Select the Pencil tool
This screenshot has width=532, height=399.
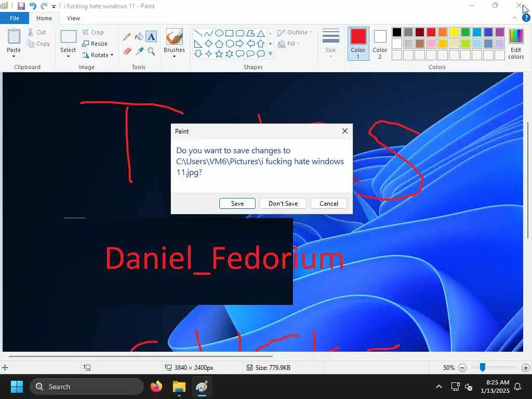pyautogui.click(x=127, y=37)
